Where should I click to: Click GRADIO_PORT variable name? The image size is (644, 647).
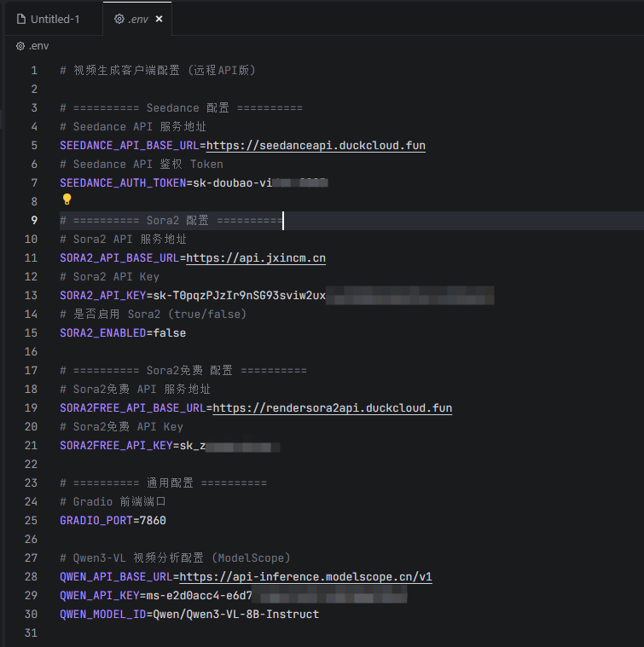[x=96, y=521]
